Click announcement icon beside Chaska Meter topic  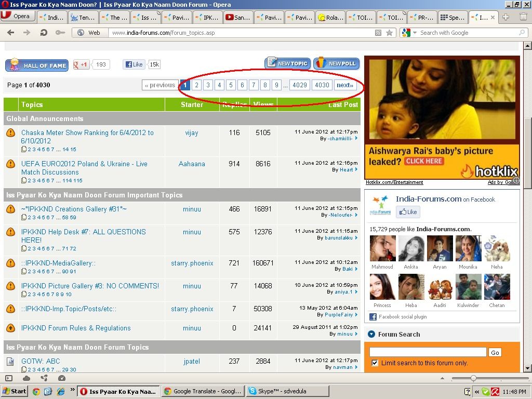11,132
